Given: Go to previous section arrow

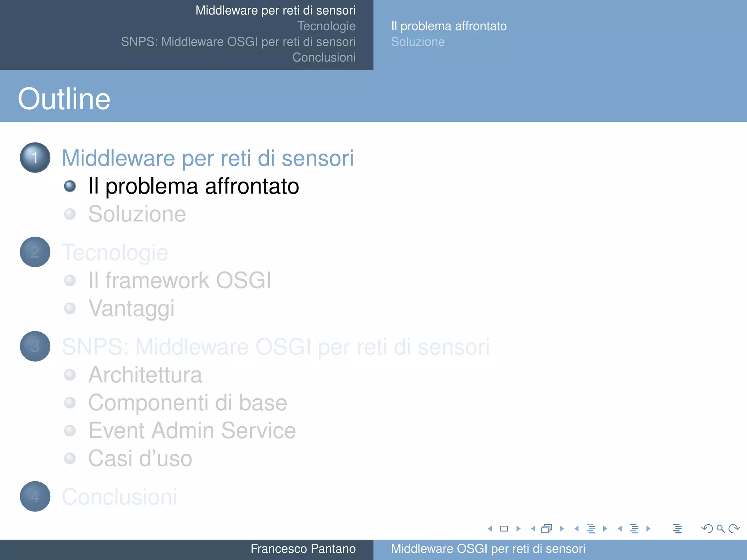Looking at the screenshot, I should pyautogui.click(x=620, y=529).
